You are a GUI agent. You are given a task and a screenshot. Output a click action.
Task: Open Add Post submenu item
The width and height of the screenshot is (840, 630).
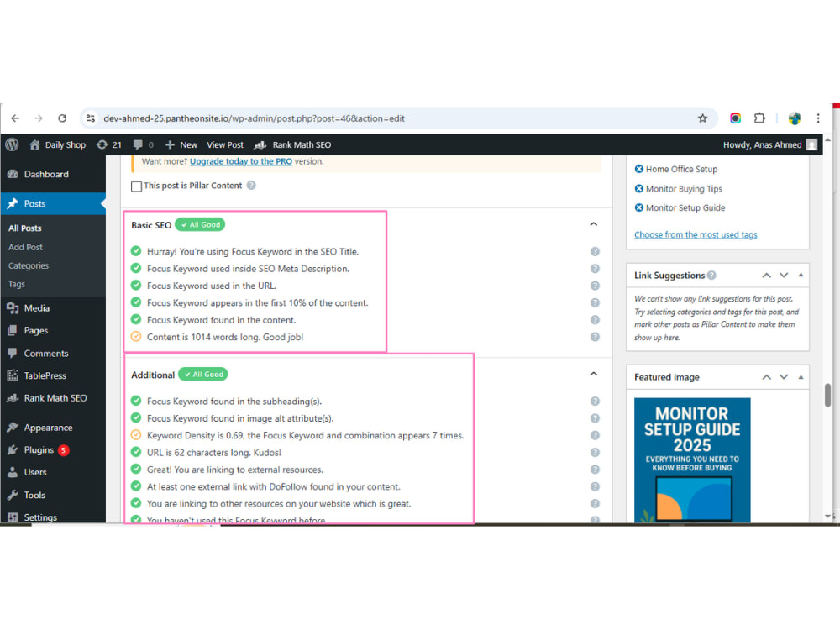[25, 247]
